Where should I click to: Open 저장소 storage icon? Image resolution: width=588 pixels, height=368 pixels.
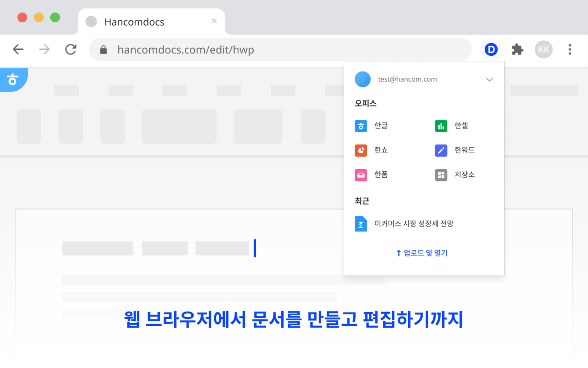[x=441, y=175]
